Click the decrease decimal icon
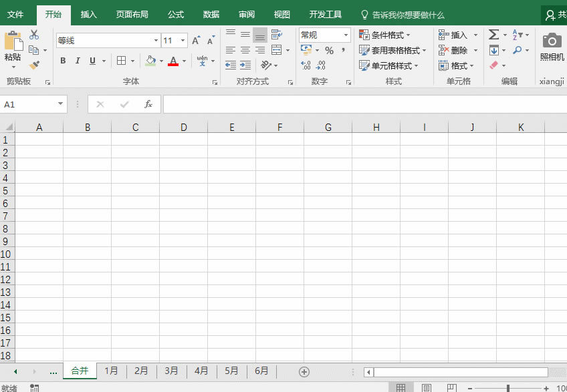This screenshot has height=392, width=567. click(x=321, y=65)
